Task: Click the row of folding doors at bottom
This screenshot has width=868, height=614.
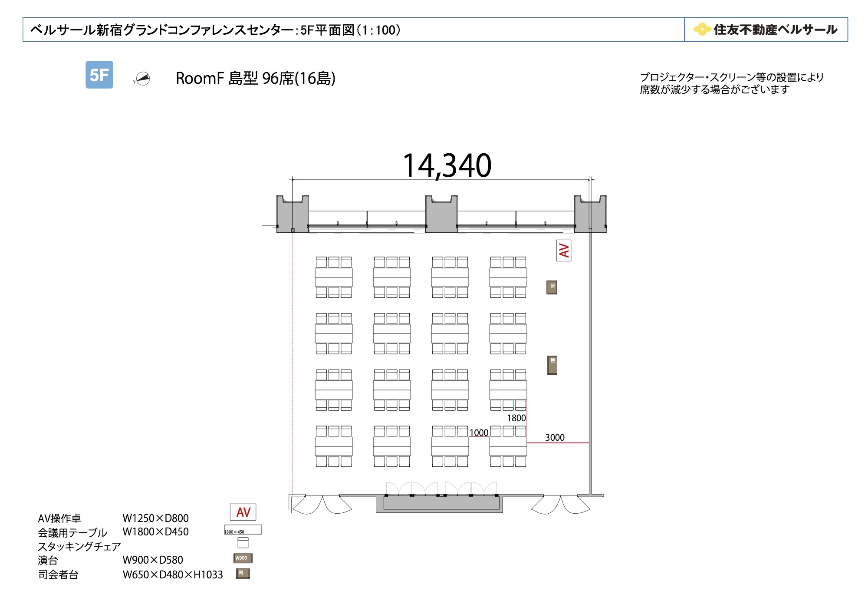Action: (441, 489)
